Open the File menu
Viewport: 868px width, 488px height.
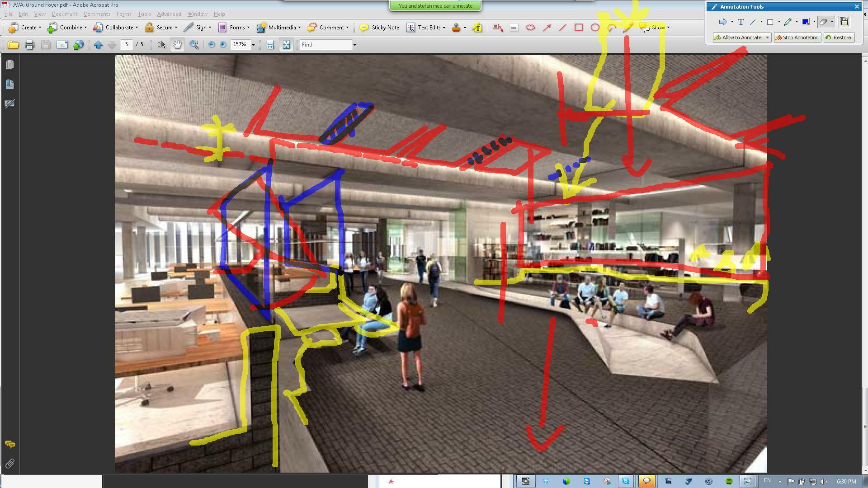point(9,14)
